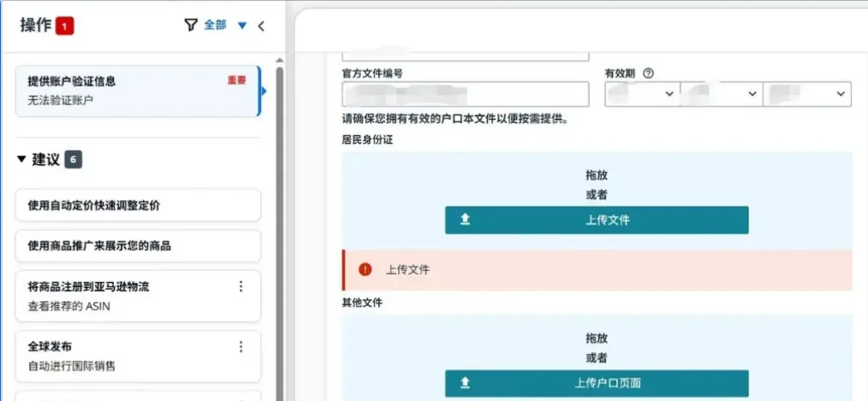Open the 全部 filter dropdown arrow
Viewport: 868px width, 401px height.
[x=242, y=26]
